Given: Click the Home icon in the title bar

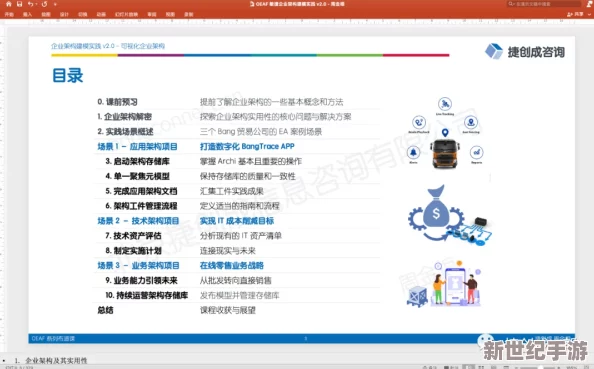Looking at the screenshot, I should (8, 4).
